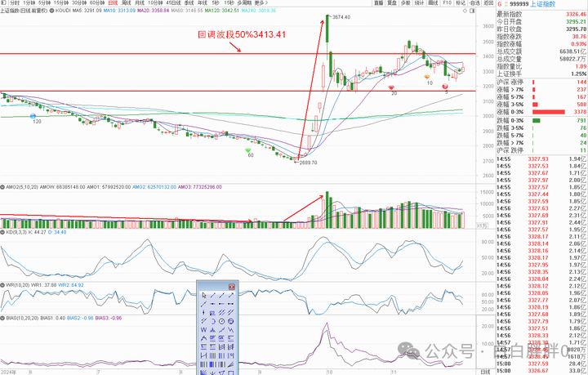Select the rising zigzag wave tool
The height and width of the screenshot is (375, 588).
221,330
